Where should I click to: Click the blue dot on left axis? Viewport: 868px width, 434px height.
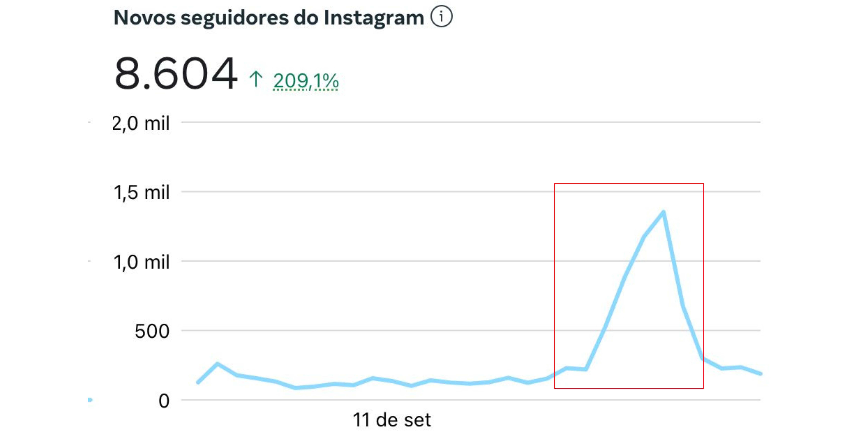pyautogui.click(x=90, y=400)
